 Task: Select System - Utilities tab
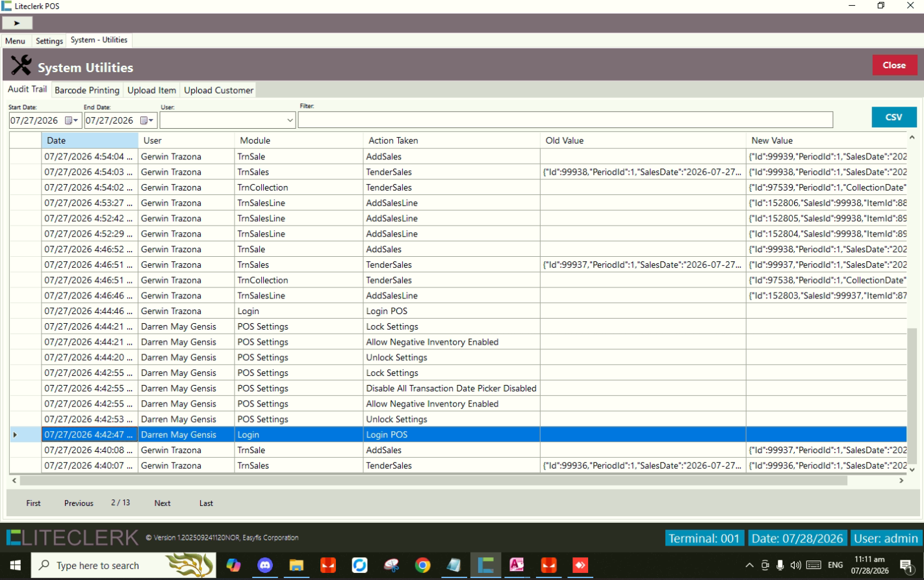99,40
